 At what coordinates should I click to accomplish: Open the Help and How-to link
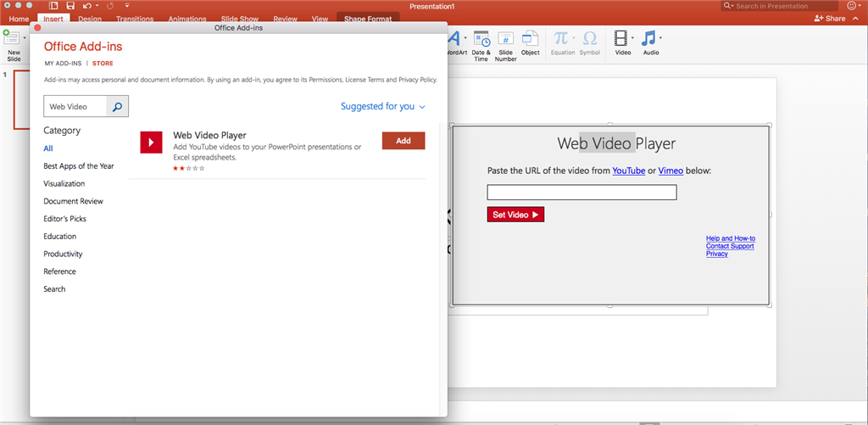731,238
